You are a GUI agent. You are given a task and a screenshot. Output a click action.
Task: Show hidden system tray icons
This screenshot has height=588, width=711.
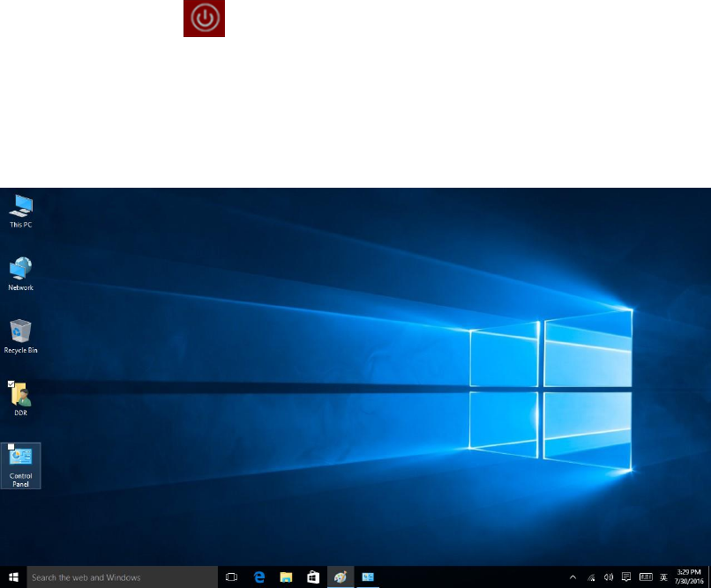tap(573, 577)
